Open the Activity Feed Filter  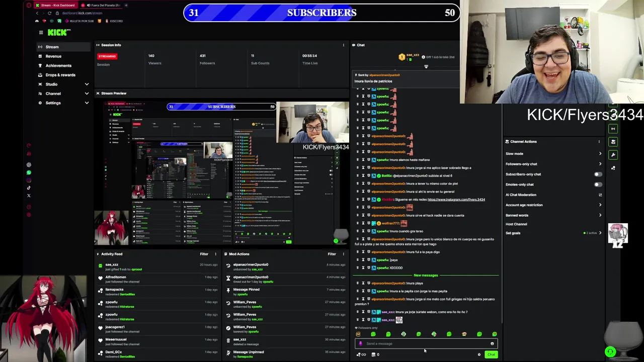(204, 254)
